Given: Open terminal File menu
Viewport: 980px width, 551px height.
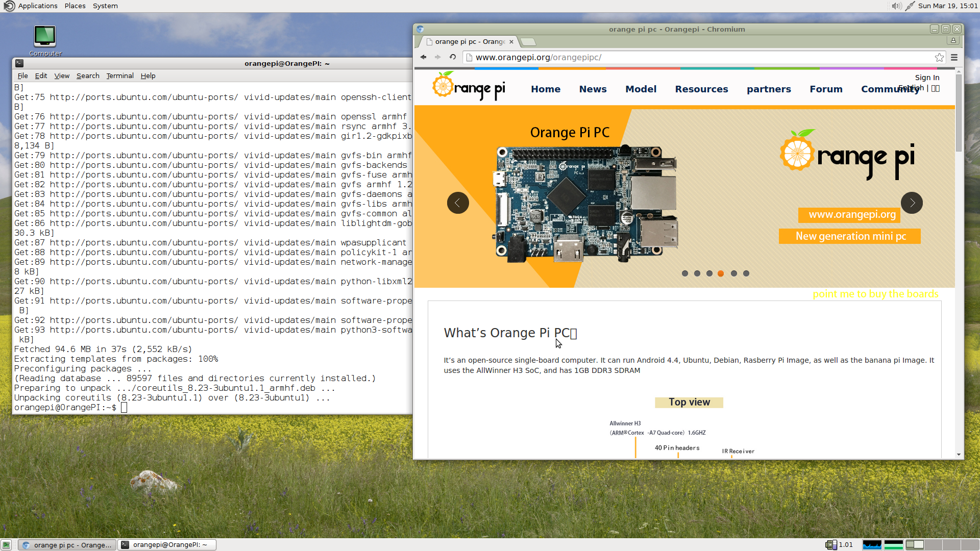Looking at the screenshot, I should [x=23, y=76].
